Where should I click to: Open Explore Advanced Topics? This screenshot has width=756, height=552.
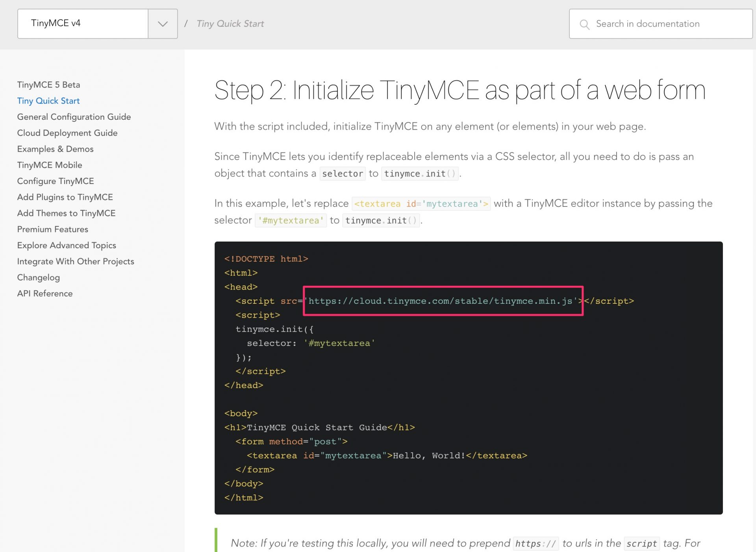point(66,245)
